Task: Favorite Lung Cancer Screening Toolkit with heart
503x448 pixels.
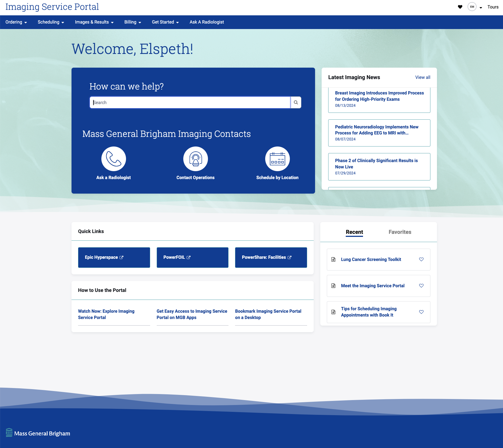Action: tap(421, 259)
